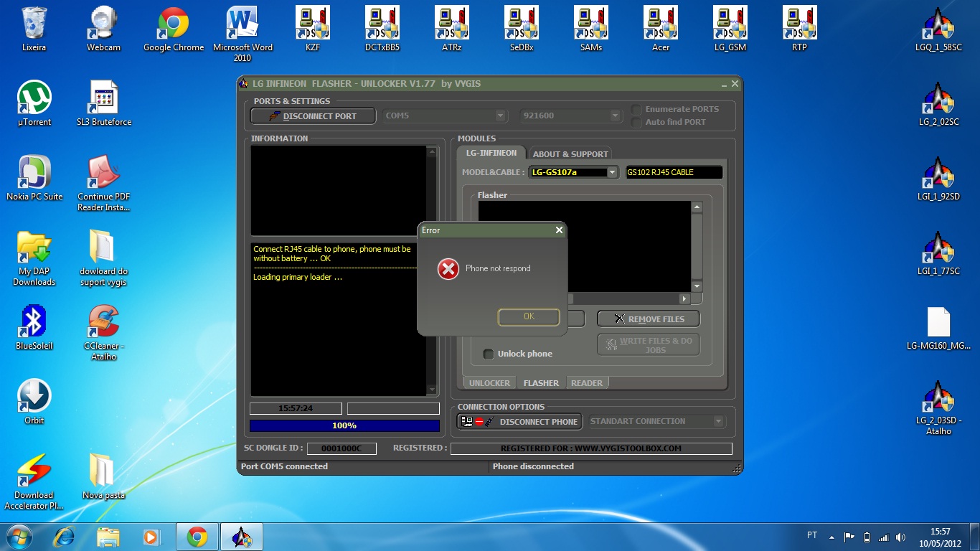Open the LGQ_1_58SC shortcut

938,29
